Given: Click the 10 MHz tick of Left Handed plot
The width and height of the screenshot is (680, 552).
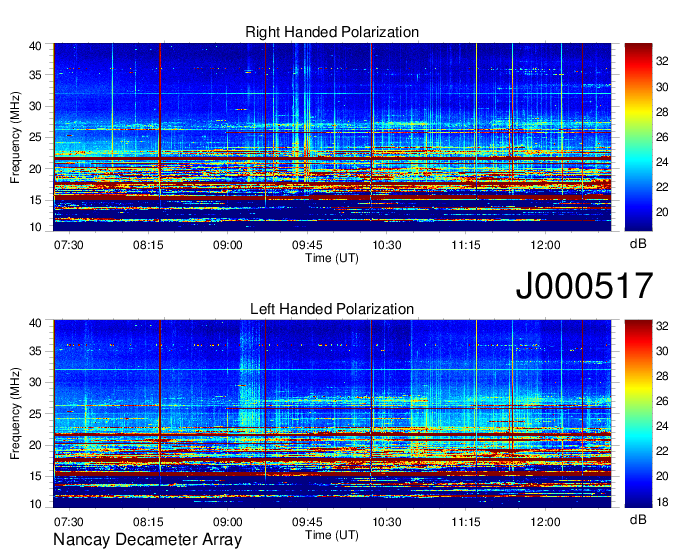Looking at the screenshot, I should pyautogui.click(x=36, y=504).
